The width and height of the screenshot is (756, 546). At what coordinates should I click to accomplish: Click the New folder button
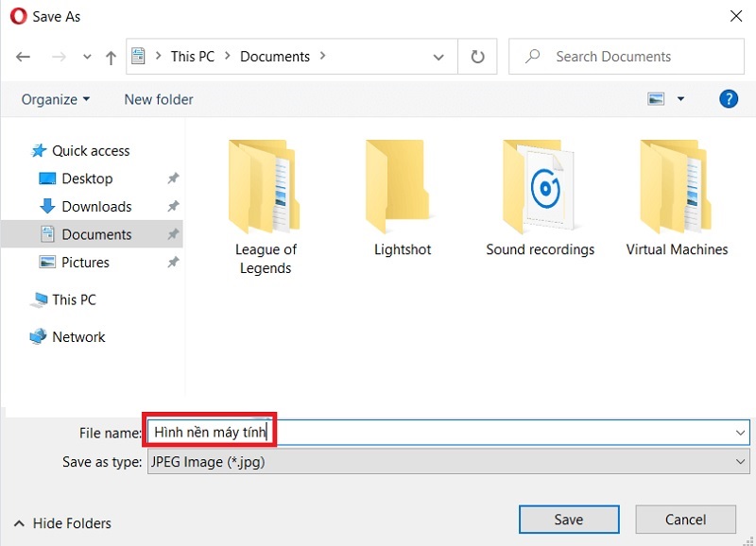click(x=159, y=99)
